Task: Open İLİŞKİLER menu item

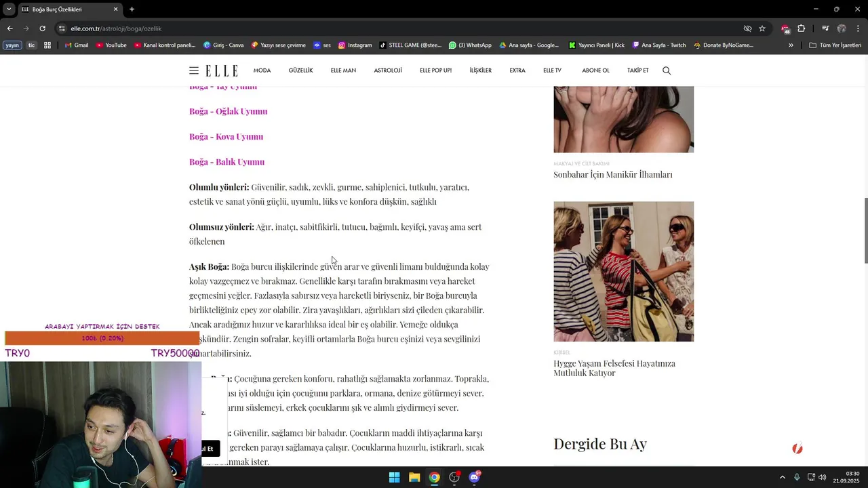Action: point(481,70)
